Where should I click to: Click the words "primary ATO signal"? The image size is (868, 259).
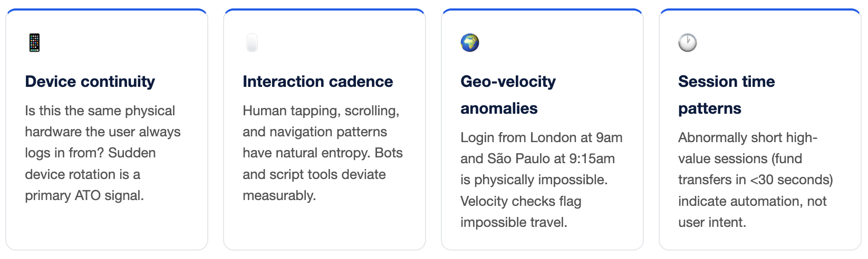tap(84, 195)
